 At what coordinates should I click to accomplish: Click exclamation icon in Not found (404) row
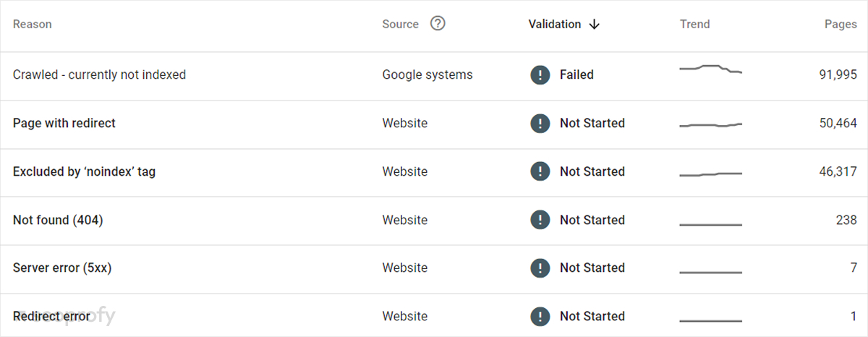[x=540, y=220]
